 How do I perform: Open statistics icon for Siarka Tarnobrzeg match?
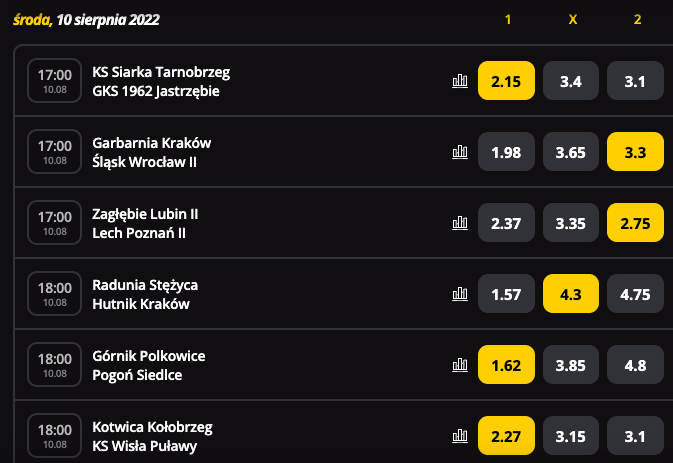point(460,81)
